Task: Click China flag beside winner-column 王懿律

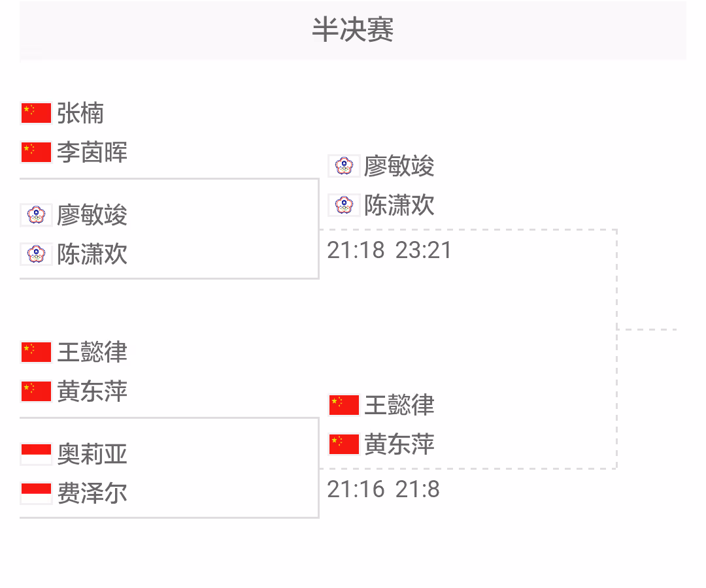Action: [344, 404]
